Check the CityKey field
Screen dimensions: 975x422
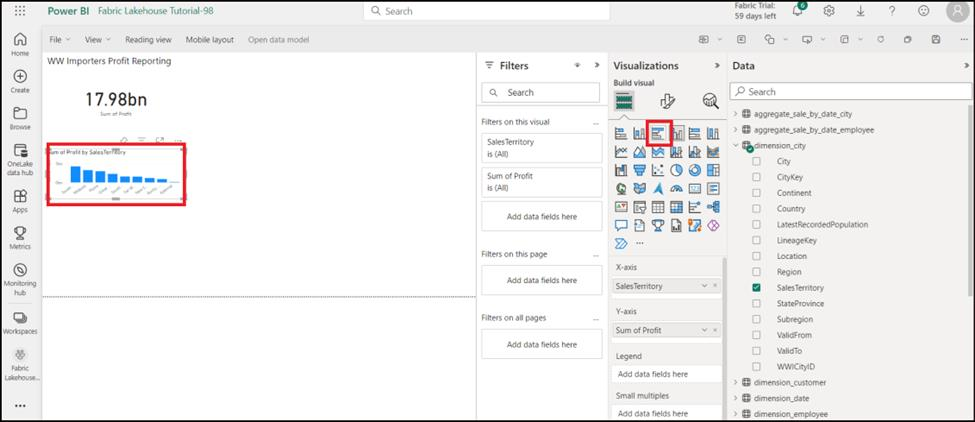(x=756, y=177)
